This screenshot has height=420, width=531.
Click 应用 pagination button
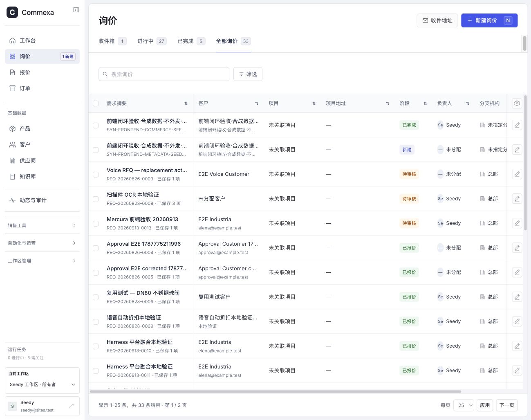485,405
